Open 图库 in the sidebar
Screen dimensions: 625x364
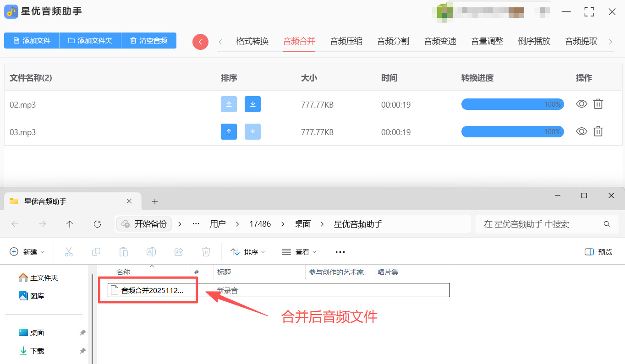pyautogui.click(x=32, y=296)
